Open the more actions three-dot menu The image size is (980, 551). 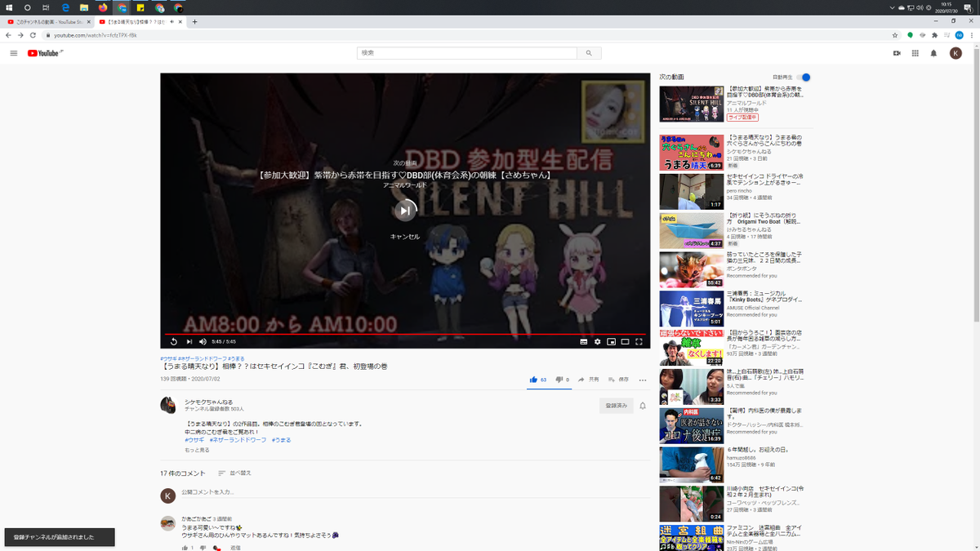pyautogui.click(x=643, y=380)
